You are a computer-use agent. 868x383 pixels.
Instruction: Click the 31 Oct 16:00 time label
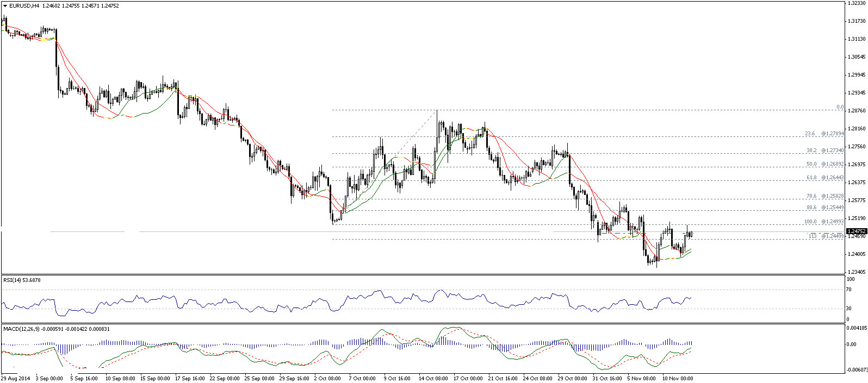click(x=607, y=378)
